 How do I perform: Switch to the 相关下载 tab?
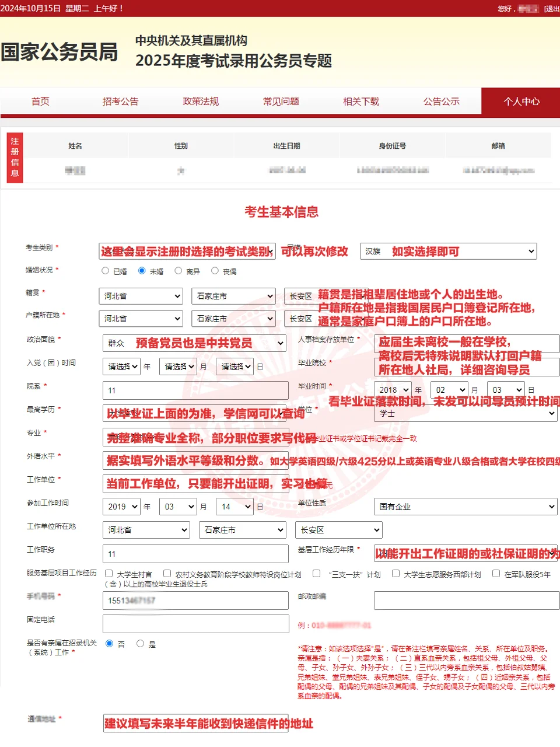click(361, 102)
